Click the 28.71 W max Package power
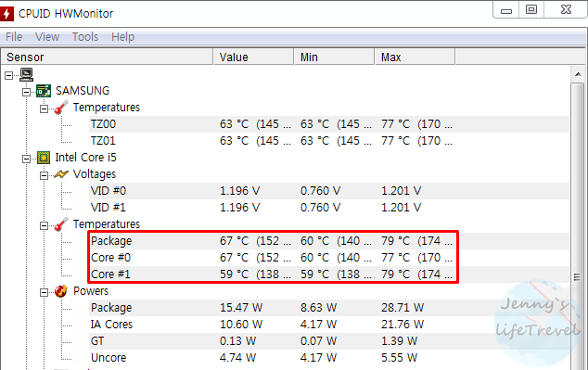 tap(403, 308)
